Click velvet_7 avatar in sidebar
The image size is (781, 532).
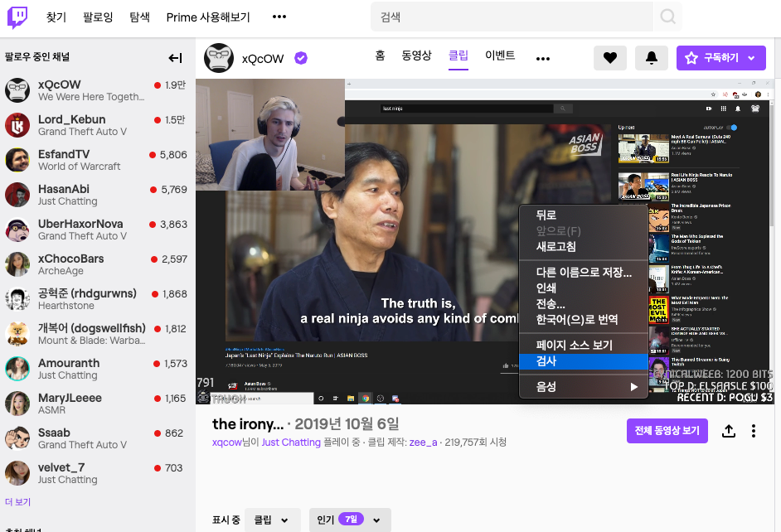click(17, 473)
